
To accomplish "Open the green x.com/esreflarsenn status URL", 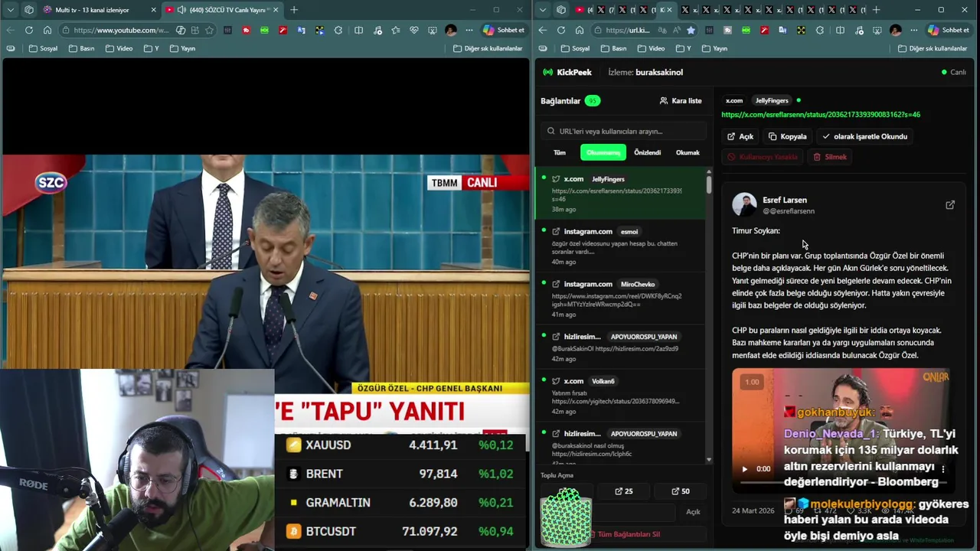I will pos(821,115).
